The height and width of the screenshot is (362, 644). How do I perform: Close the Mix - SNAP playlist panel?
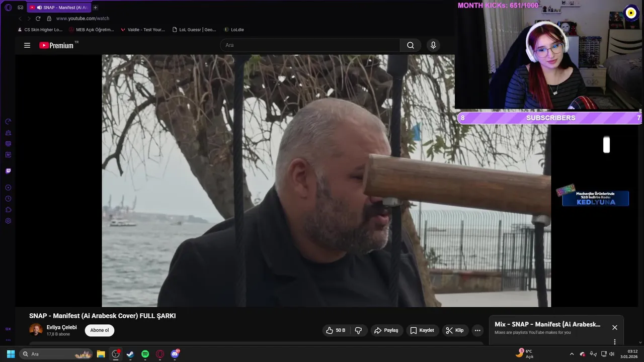[614, 327]
